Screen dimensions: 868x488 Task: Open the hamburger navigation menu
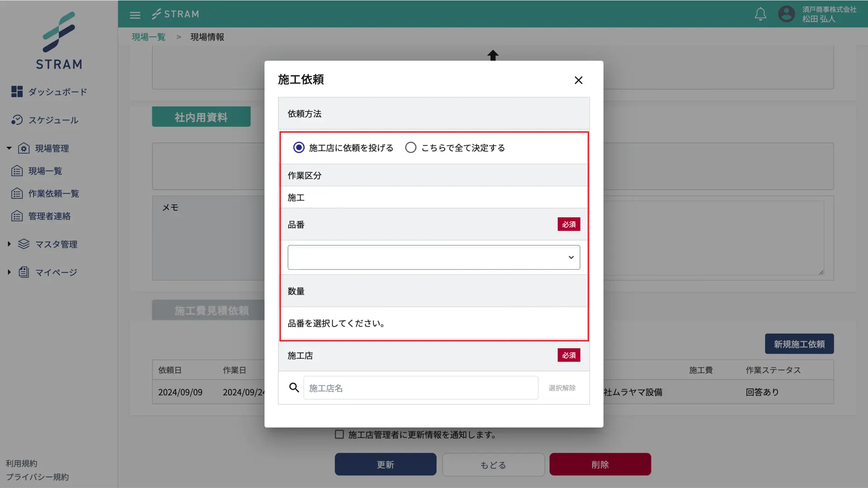tap(135, 14)
